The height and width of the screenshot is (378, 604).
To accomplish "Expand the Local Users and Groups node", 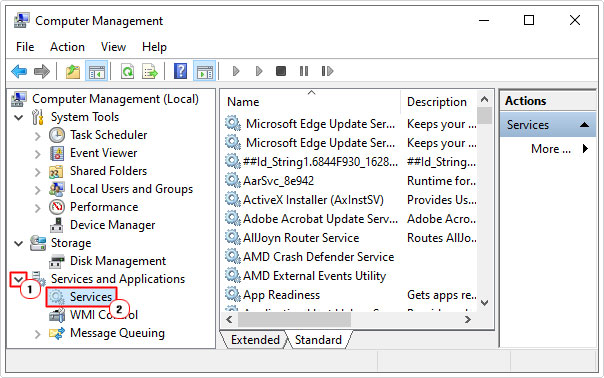I will 37,190.
